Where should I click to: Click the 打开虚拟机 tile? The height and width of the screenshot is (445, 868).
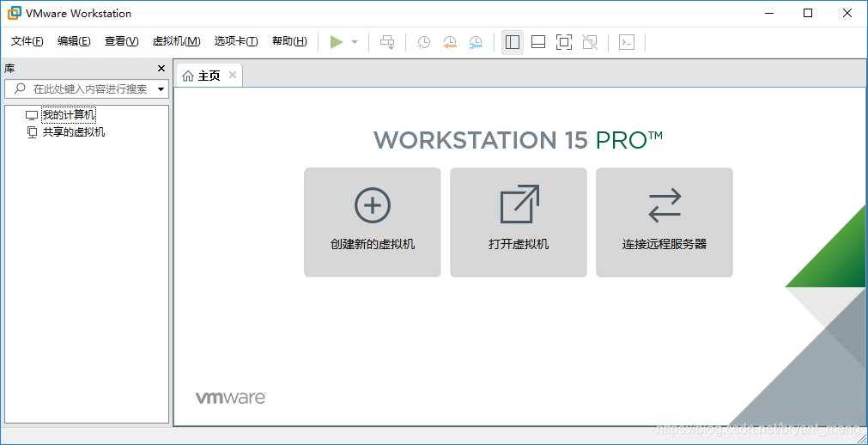(519, 222)
